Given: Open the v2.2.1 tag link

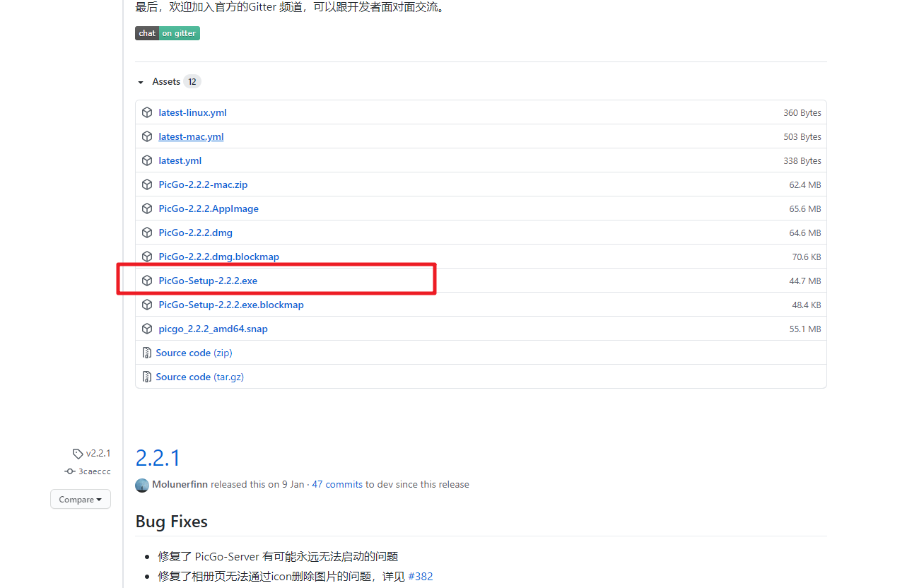Looking at the screenshot, I should point(98,454).
